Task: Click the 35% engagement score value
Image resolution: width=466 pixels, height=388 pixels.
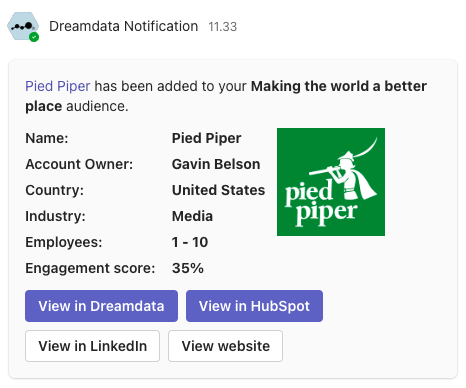Action: coord(188,268)
